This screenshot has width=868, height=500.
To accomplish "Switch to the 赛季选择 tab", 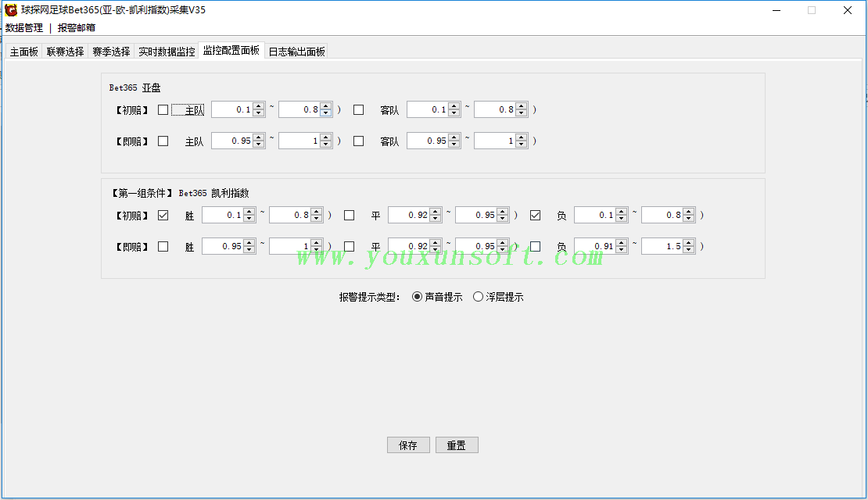I will 111,52.
